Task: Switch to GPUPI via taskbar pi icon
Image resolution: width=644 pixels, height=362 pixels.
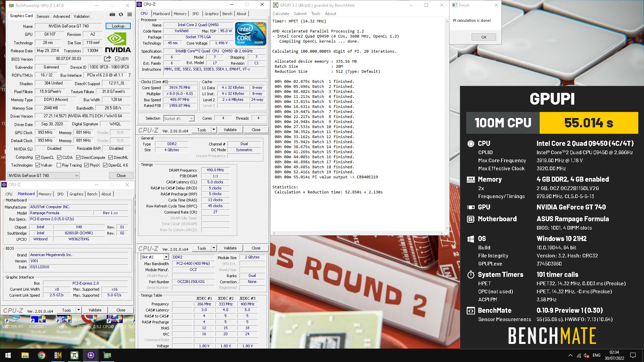Action: point(74,355)
